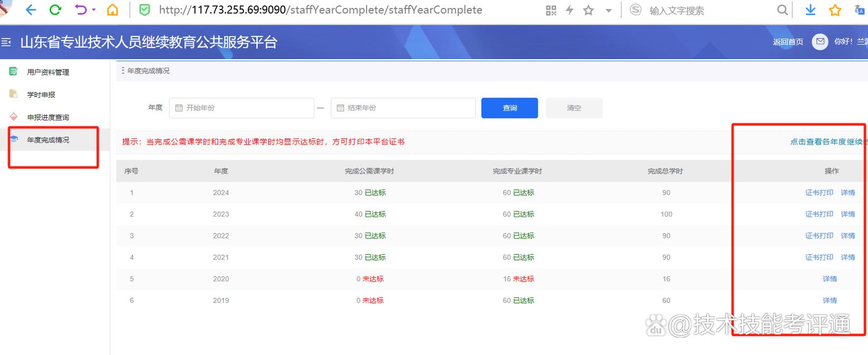Click the 学时申报 folder icon
868x355 pixels.
tap(14, 94)
